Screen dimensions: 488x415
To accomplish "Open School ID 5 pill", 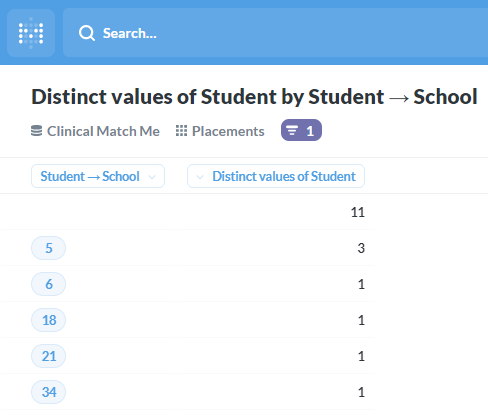I will [49, 248].
